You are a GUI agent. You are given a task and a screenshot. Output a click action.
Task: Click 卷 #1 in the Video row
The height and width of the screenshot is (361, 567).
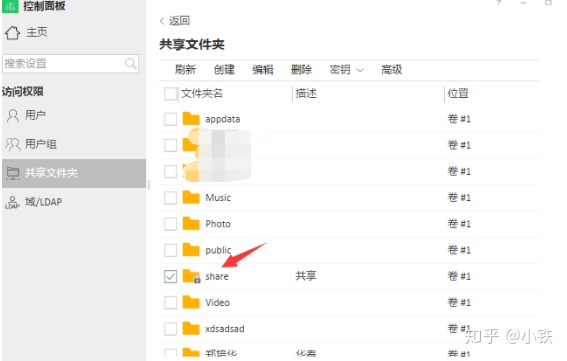pos(459,302)
